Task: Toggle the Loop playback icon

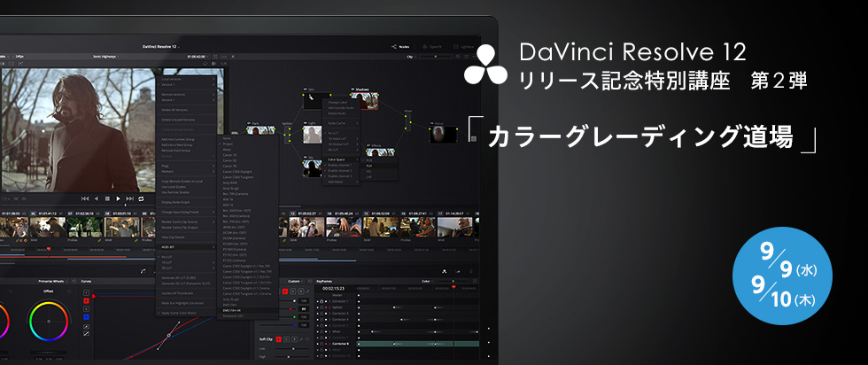Action: (140, 198)
